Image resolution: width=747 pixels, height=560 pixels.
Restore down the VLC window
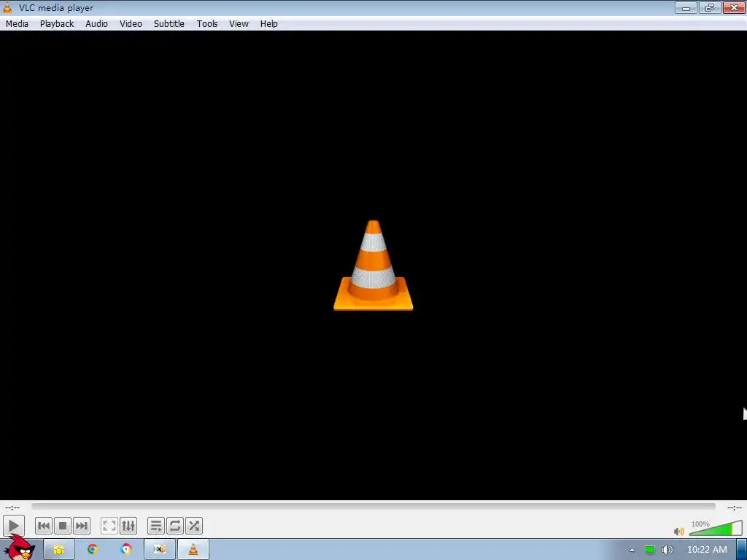pyautogui.click(x=710, y=7)
